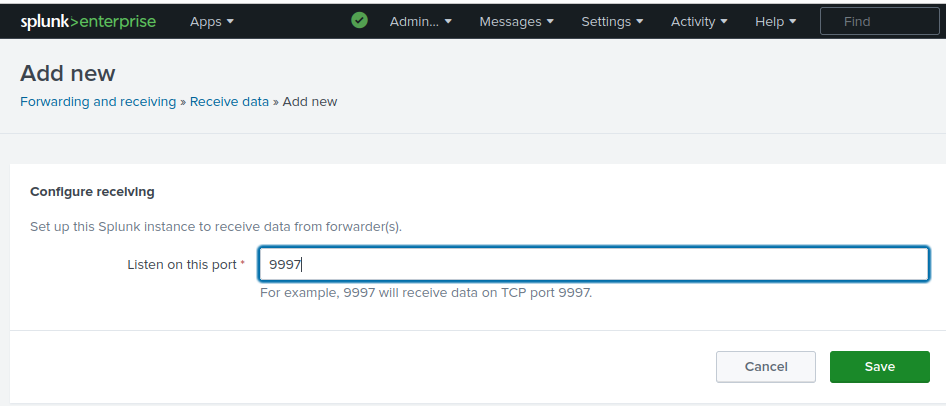Image resolution: width=946 pixels, height=406 pixels.
Task: Click the "Listen on this port" label
Action: [181, 265]
